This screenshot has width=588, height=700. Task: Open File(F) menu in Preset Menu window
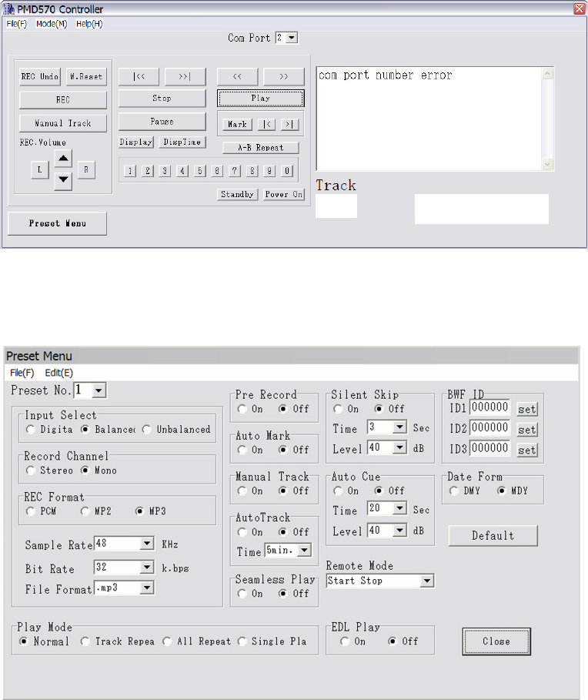(22, 373)
